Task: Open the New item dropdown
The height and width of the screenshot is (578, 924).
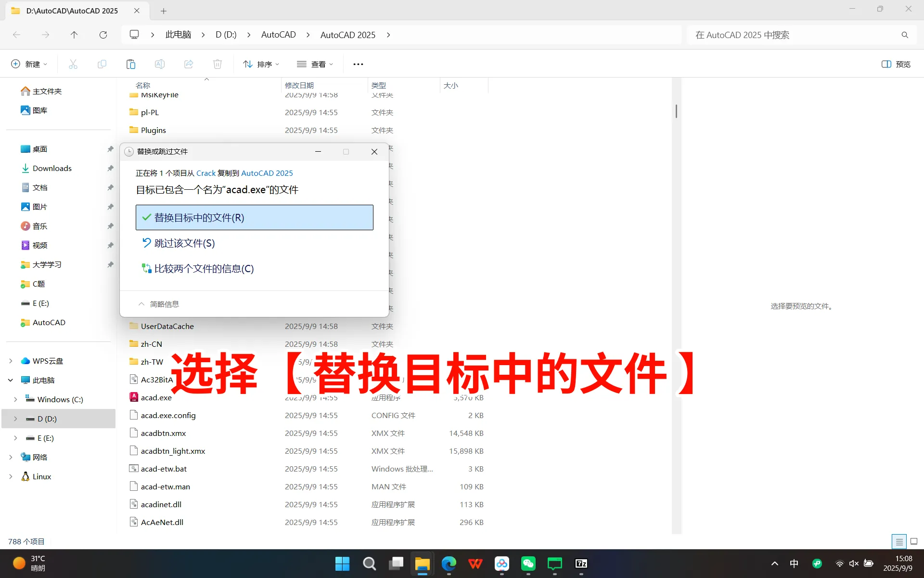Action: tap(29, 64)
